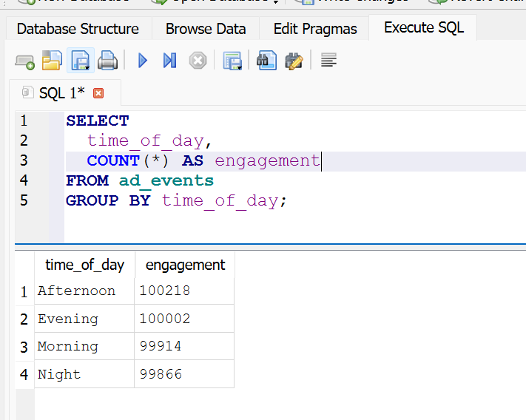Image resolution: width=526 pixels, height=420 pixels.
Task: Close the SQL 1 tab
Action: 98,93
